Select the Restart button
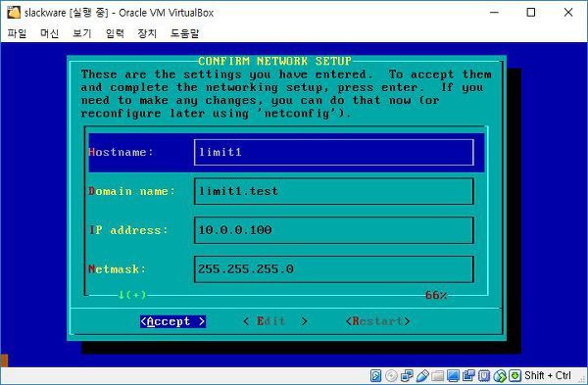588x385 pixels. click(378, 321)
